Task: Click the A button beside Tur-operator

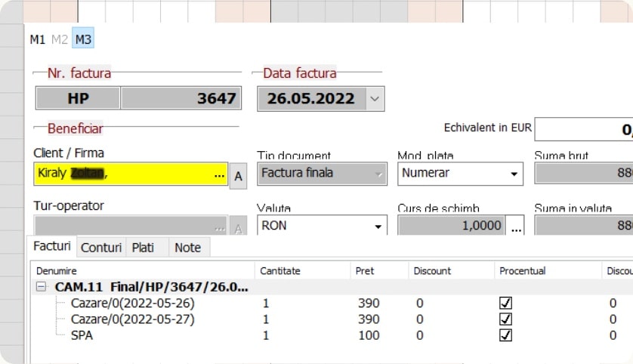Action: tap(239, 228)
